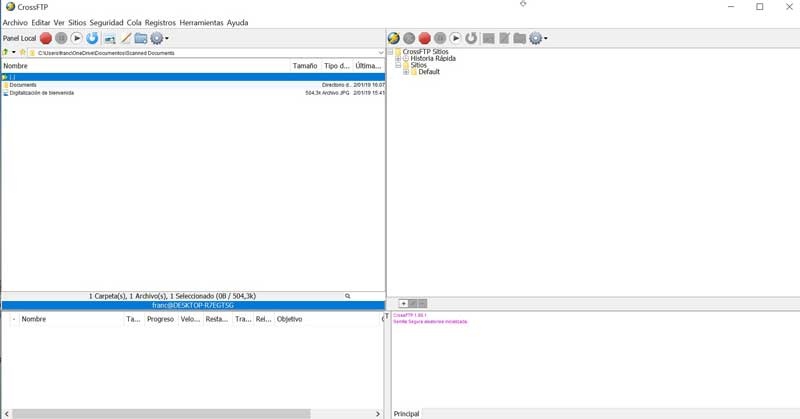Click the queue horizontal scrollbar thumb

pyautogui.click(x=161, y=414)
